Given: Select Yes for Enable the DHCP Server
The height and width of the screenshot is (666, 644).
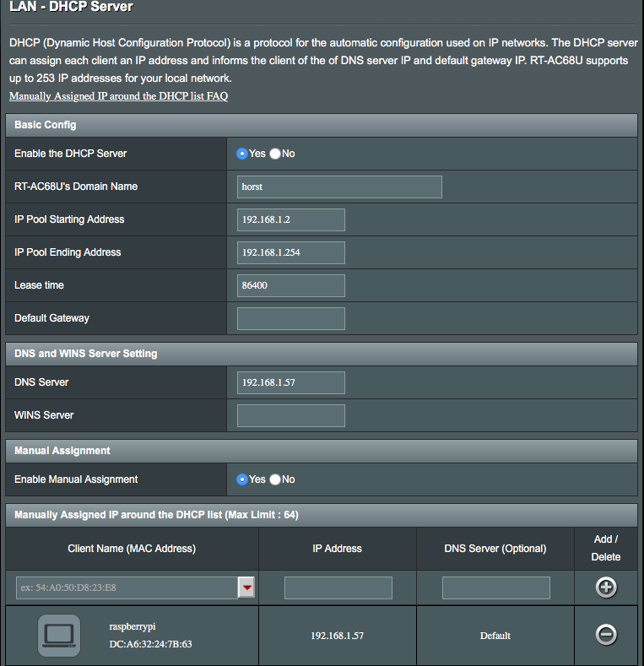Looking at the screenshot, I should tap(242, 154).
